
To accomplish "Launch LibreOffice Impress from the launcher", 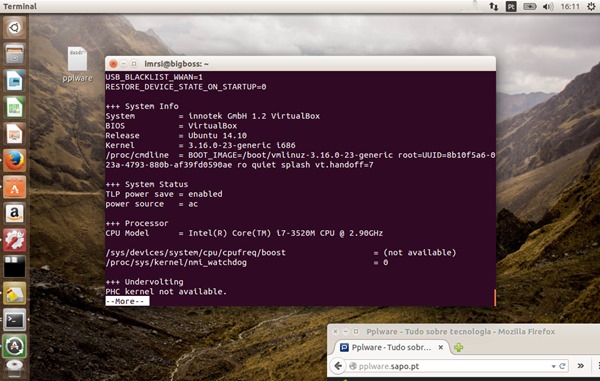I will (x=15, y=134).
